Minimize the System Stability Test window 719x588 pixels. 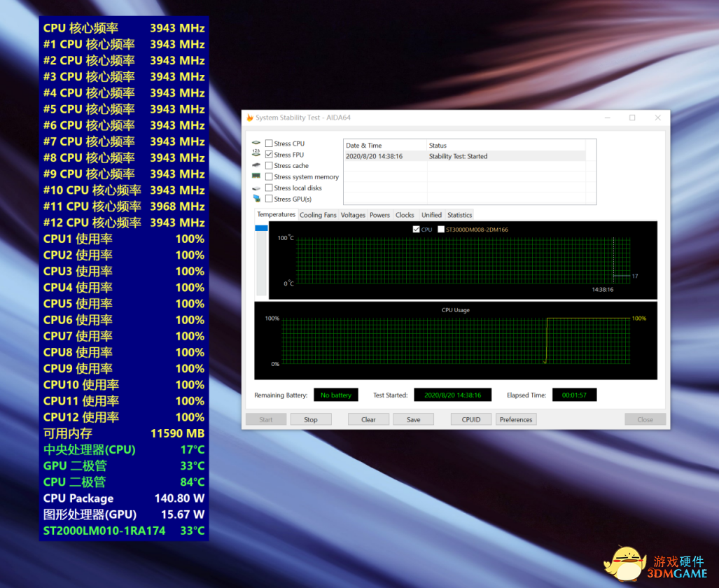point(608,118)
